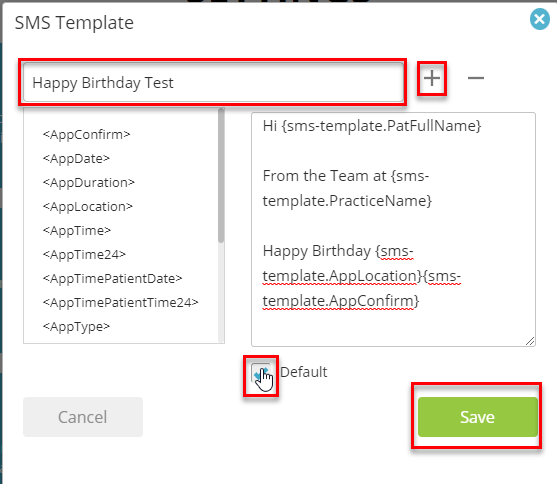Select the <AppTimePatientDate> placeholder
Screen dimensions: 557x484
(x=112, y=278)
